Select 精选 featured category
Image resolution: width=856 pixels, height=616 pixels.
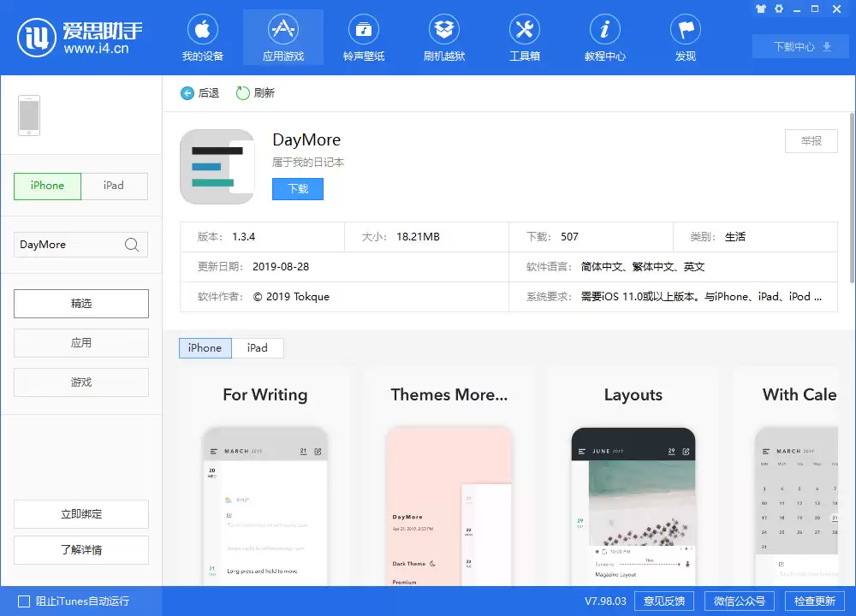tap(81, 304)
